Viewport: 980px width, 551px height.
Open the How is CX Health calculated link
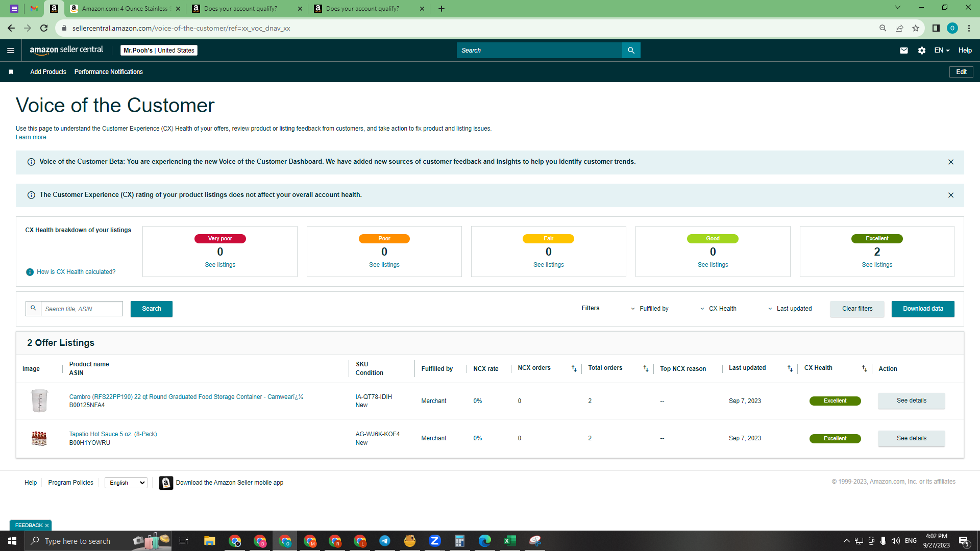[x=76, y=272]
